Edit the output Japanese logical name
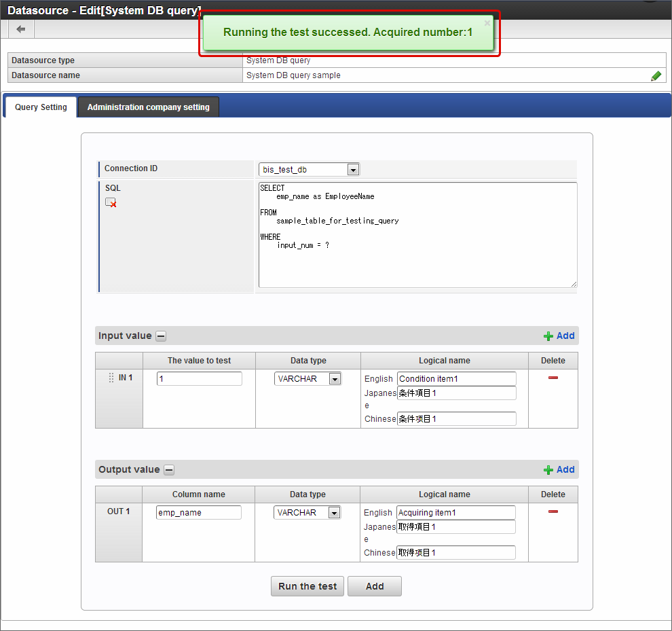The image size is (672, 631). coord(455,527)
